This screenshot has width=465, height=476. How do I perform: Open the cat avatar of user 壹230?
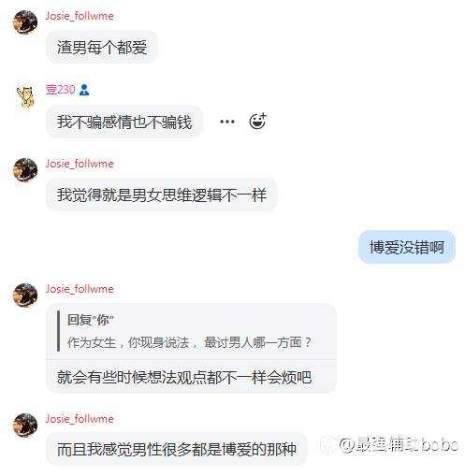pyautogui.click(x=25, y=96)
